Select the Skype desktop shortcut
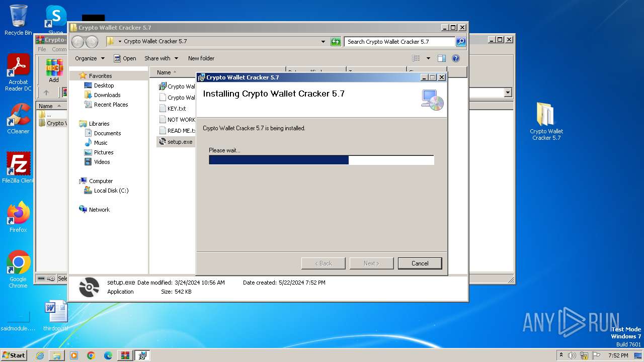 (x=56, y=20)
